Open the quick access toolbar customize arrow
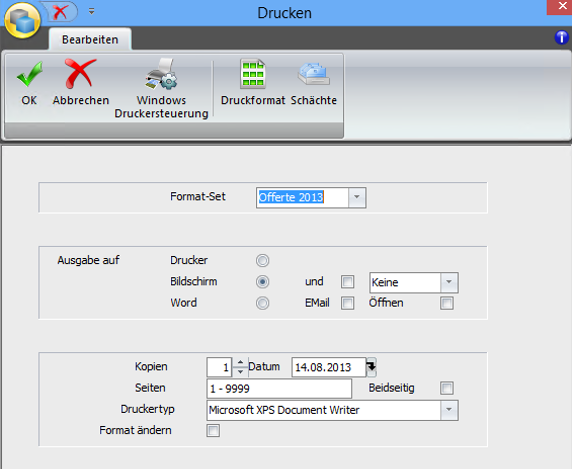 (x=92, y=12)
